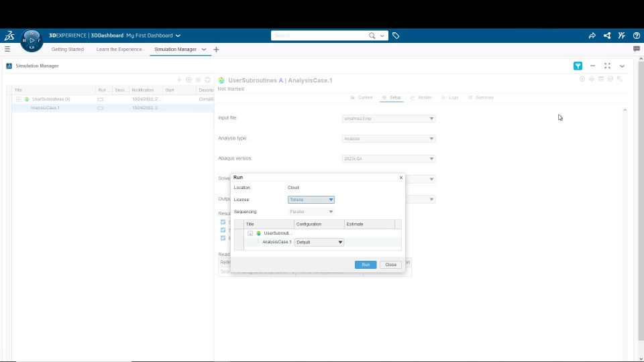The height and width of the screenshot is (362, 644).
Task: Click Estimate column header in dialog
Action: pyautogui.click(x=369, y=224)
